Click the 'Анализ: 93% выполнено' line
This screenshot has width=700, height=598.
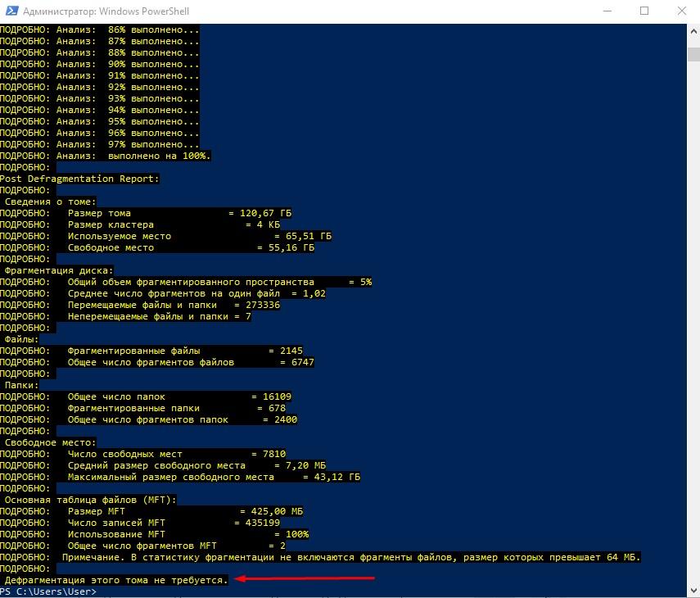pos(100,98)
